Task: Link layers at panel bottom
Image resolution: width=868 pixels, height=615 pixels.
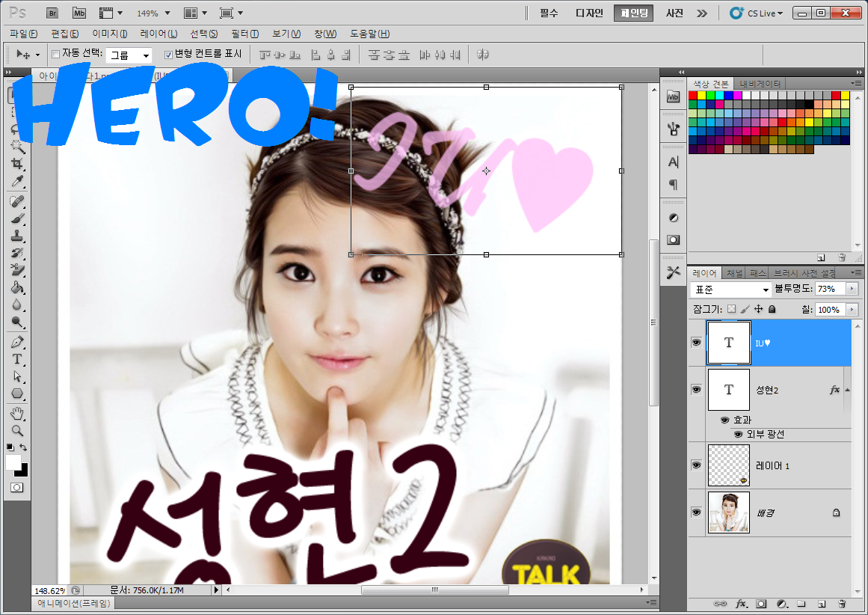Action: tap(720, 604)
